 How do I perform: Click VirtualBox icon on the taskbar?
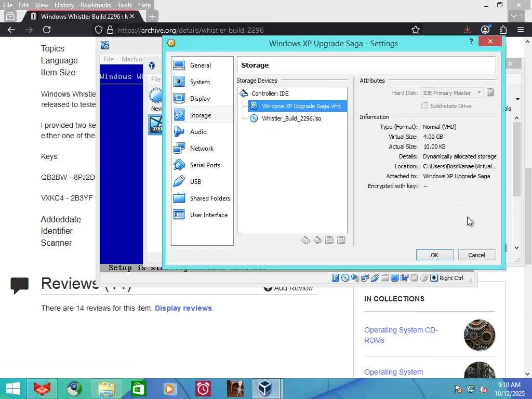[x=265, y=389]
